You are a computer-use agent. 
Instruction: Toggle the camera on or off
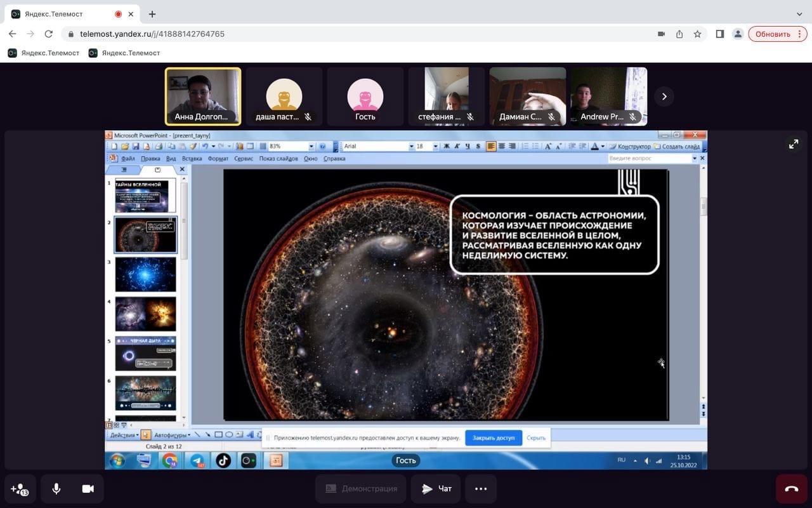tap(88, 488)
